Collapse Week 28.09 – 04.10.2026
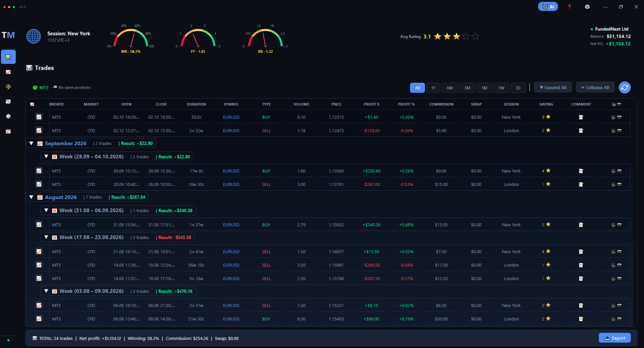The image size is (644, 348). pos(46,157)
